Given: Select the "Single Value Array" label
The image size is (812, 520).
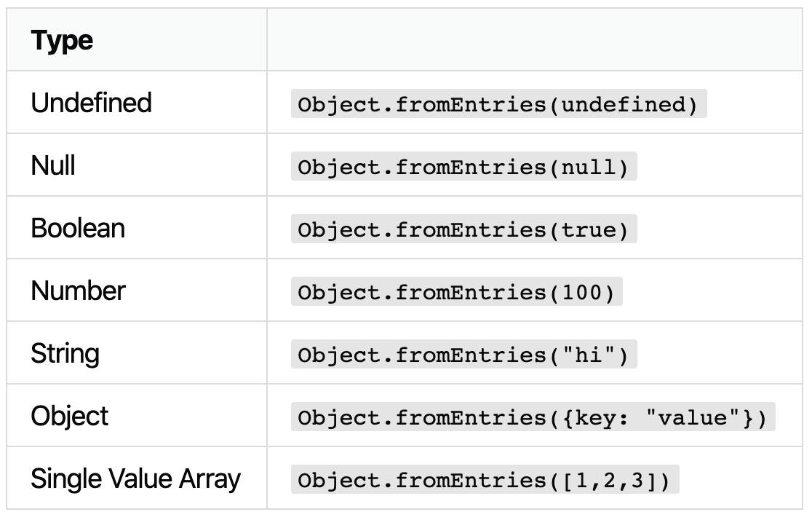Looking at the screenshot, I should click(135, 479).
